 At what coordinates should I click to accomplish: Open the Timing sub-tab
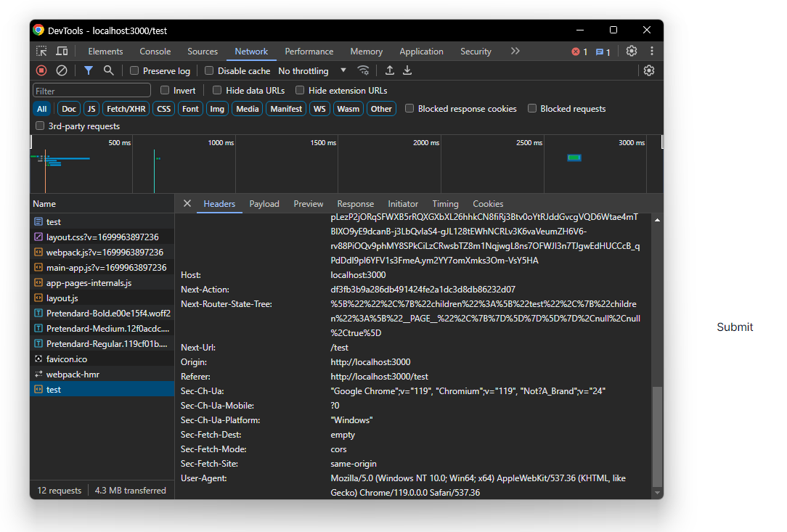[446, 204]
